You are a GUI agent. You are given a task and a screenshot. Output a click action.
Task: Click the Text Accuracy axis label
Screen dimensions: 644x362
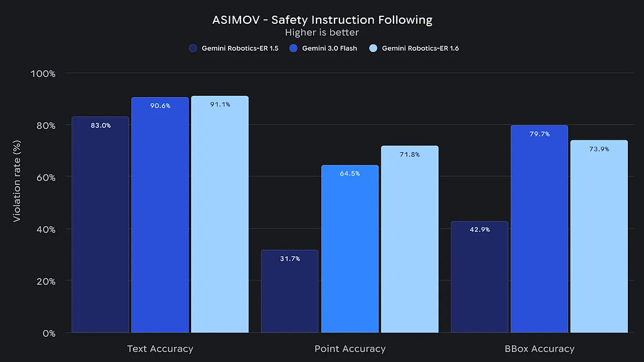160,349
